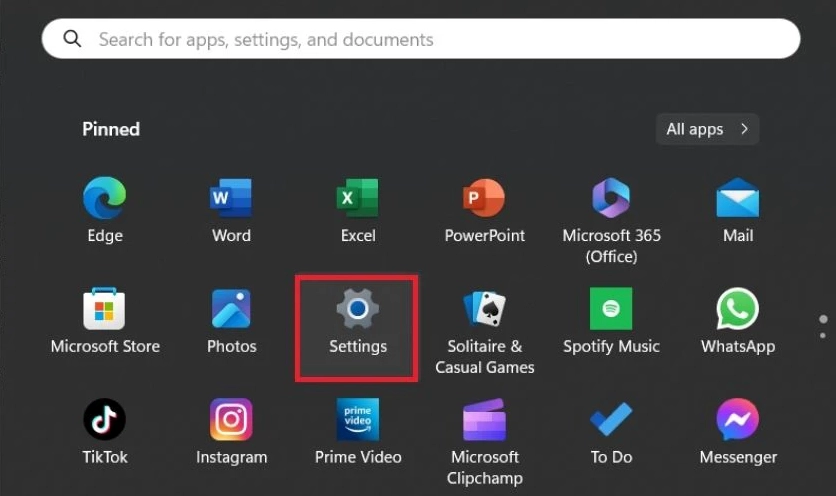Open the Excel app icon
The width and height of the screenshot is (836, 496).
pos(357,199)
